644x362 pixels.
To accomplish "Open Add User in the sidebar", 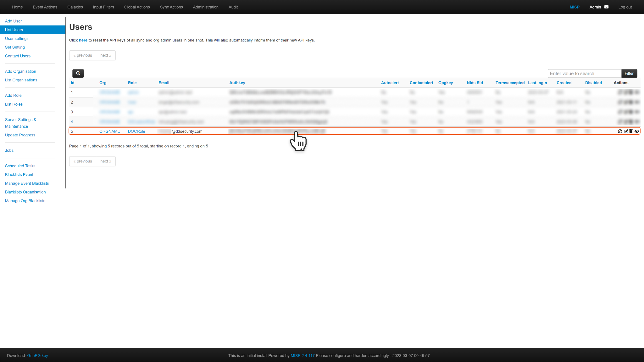I will [13, 21].
